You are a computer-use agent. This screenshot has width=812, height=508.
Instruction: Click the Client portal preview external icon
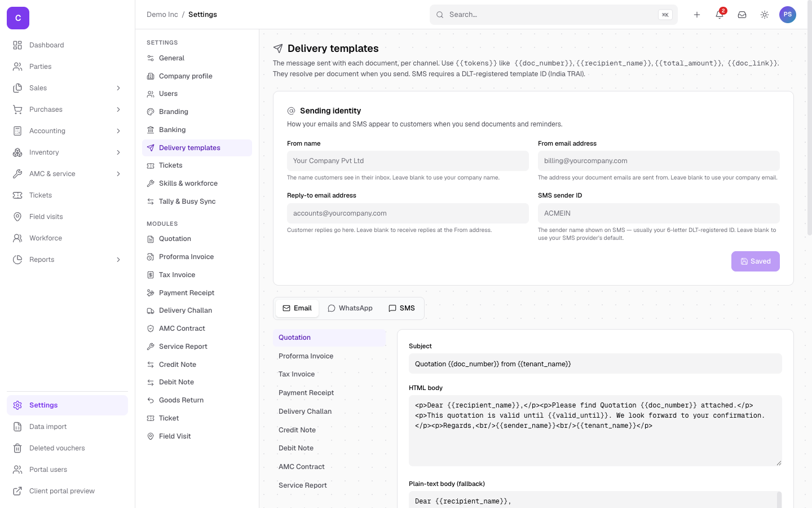point(17,491)
